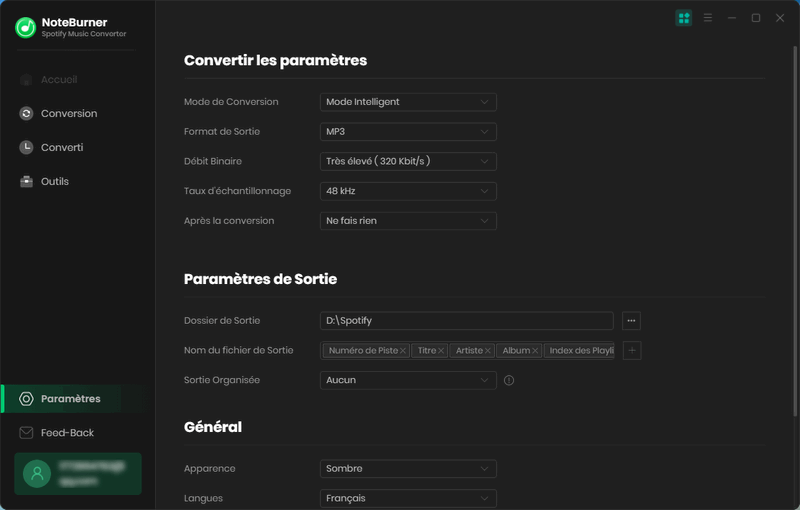This screenshot has width=800, height=510.
Task: Click the NoteBurner logo icon
Action: point(26,27)
